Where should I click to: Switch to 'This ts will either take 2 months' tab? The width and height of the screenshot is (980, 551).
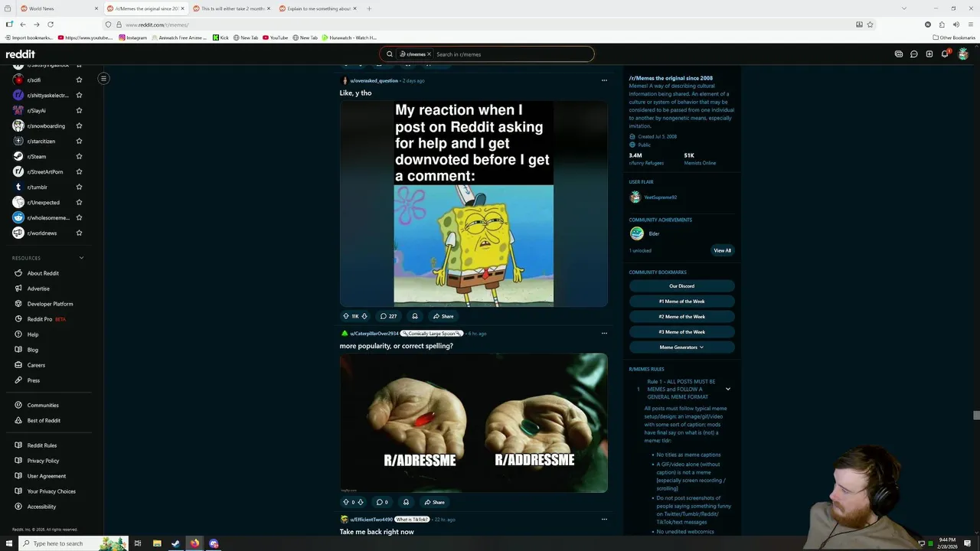tap(232, 8)
